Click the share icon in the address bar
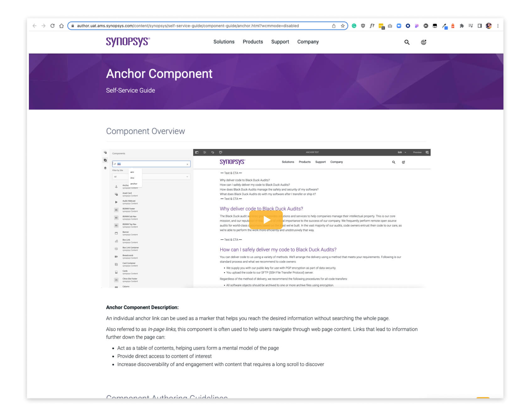This screenshot has width=532, height=419. pos(334,26)
